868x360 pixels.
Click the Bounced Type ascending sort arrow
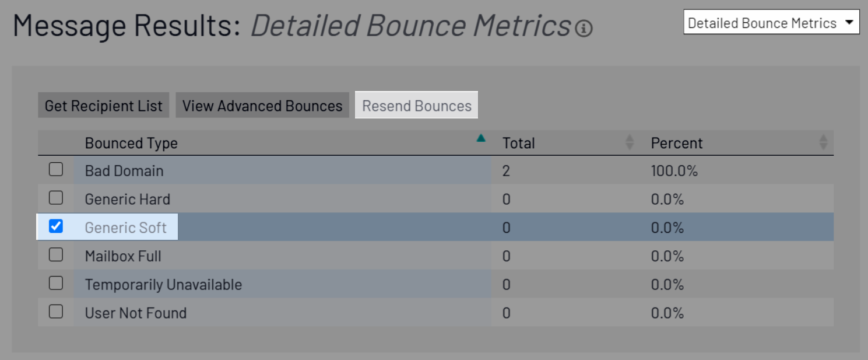point(480,139)
